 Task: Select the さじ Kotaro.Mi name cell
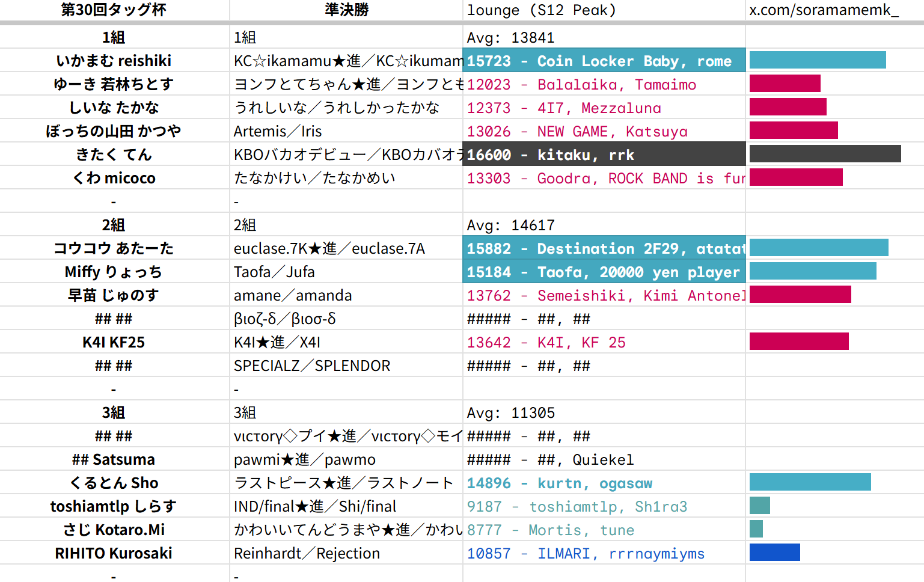coord(114,530)
